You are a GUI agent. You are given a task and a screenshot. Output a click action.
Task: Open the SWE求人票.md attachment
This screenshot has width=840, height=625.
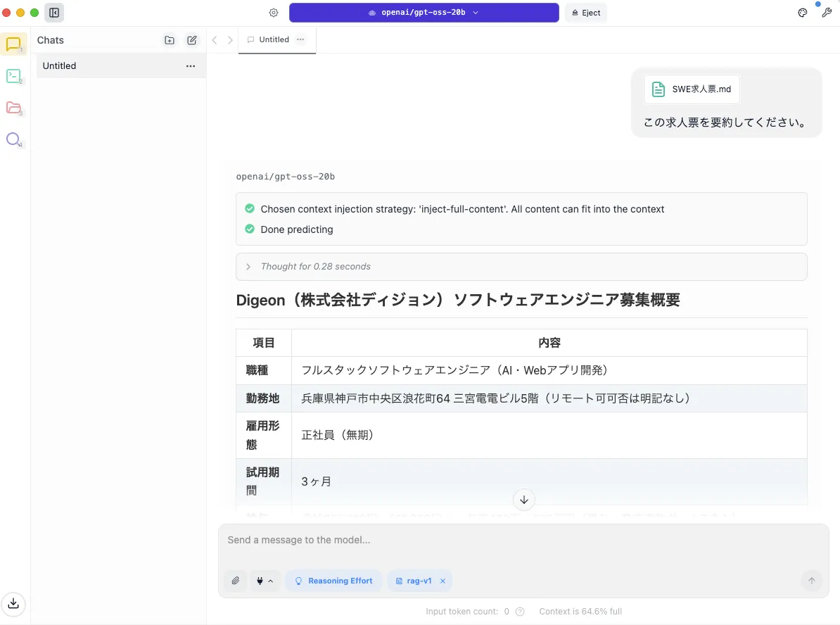(692, 89)
